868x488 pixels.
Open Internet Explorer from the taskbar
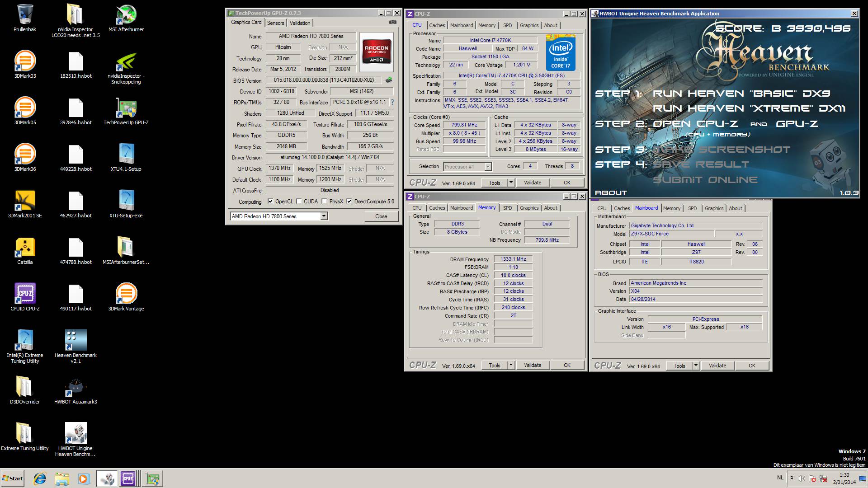pyautogui.click(x=40, y=479)
